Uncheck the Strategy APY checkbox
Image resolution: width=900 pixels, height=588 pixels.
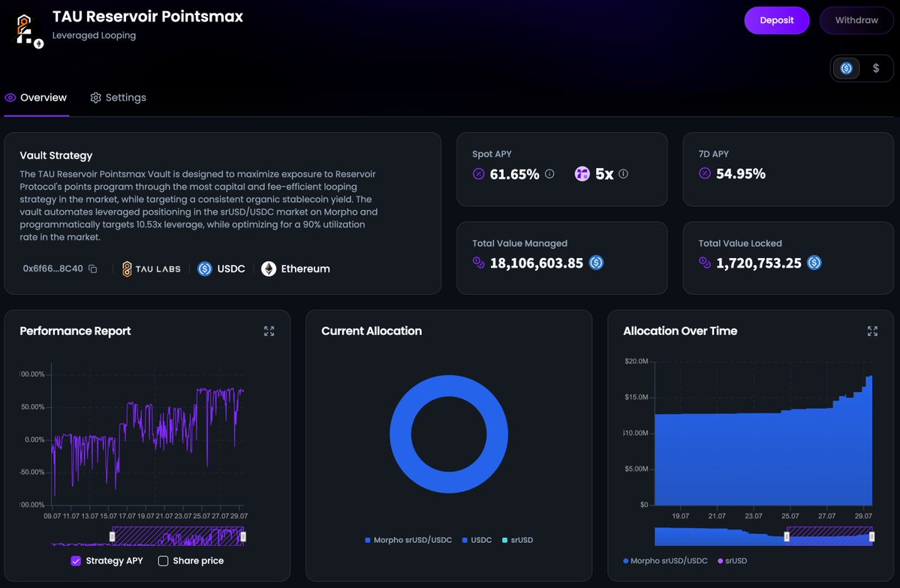click(76, 560)
